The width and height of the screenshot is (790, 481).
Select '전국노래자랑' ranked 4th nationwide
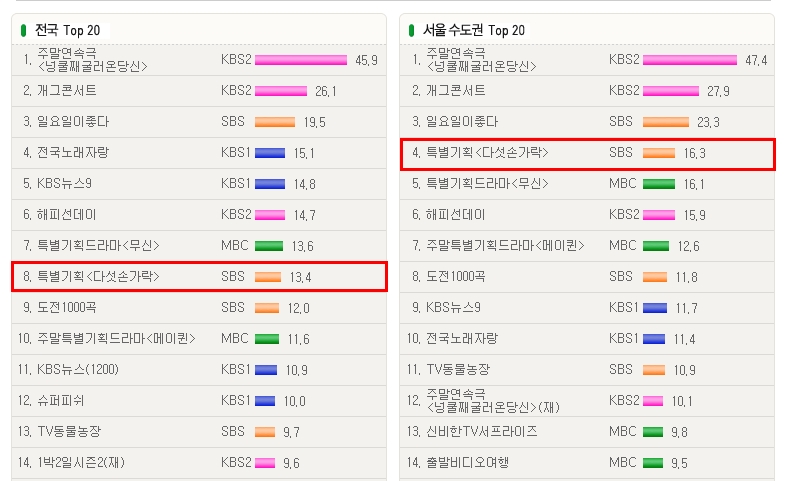coord(73,153)
